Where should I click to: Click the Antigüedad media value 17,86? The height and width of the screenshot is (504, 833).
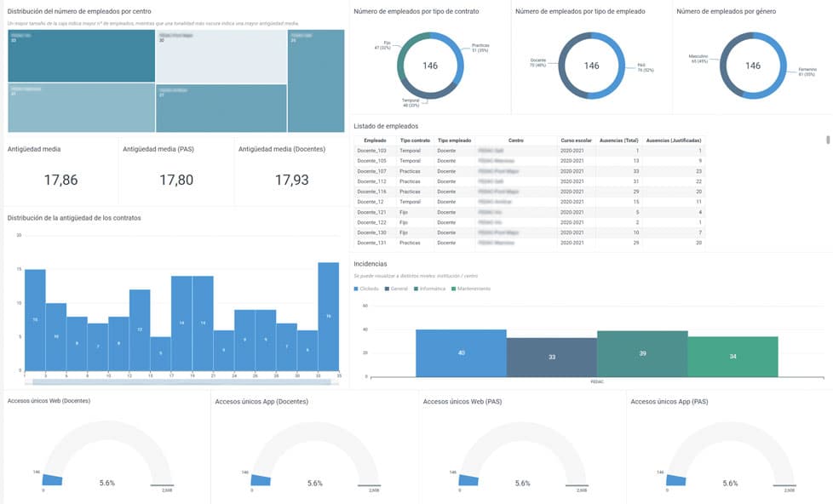(x=60, y=180)
